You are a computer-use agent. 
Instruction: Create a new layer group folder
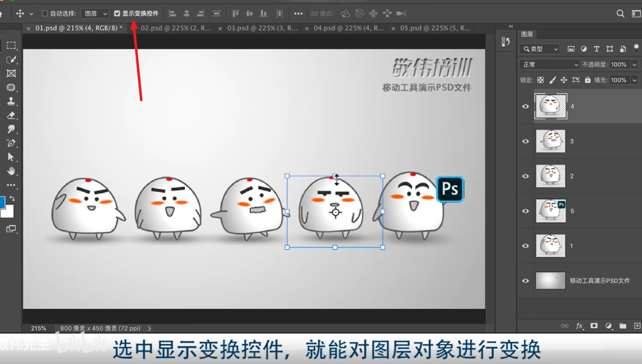pyautogui.click(x=623, y=326)
